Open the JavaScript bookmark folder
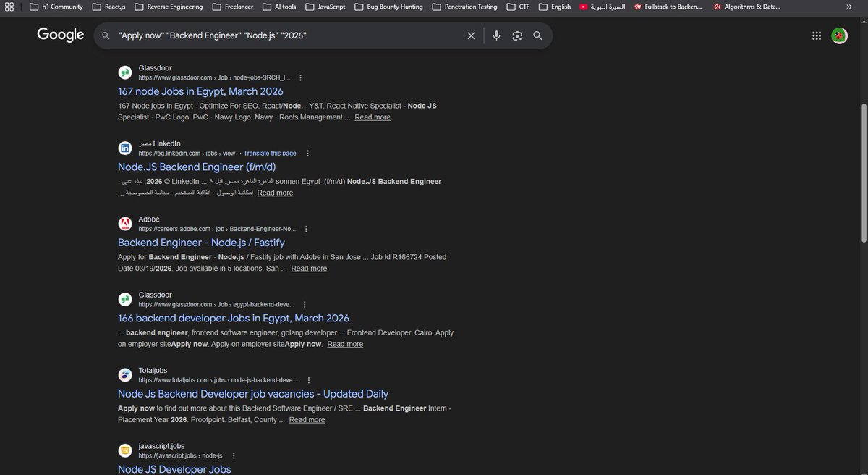The height and width of the screenshot is (475, 868). click(325, 7)
